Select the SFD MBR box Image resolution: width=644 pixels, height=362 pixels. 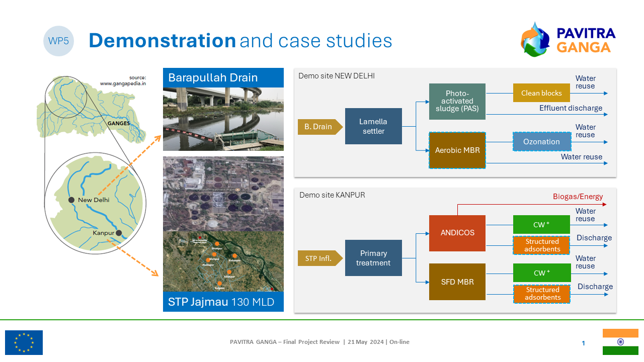click(x=457, y=282)
